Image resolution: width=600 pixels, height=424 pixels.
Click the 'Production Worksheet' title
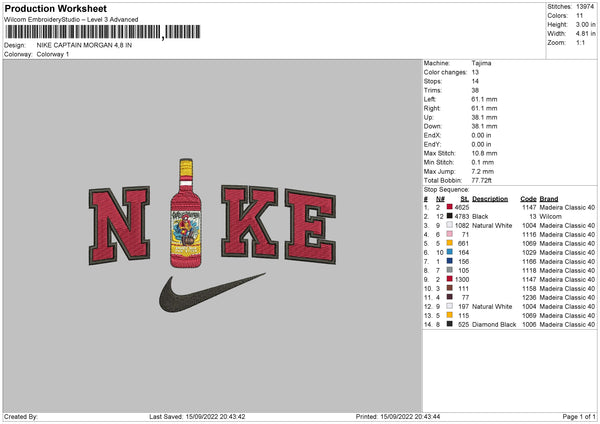tap(55, 8)
